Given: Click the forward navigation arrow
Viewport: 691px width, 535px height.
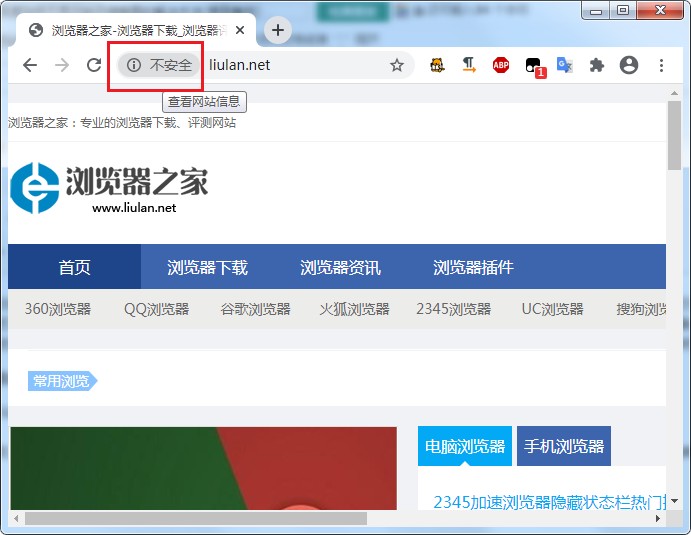Looking at the screenshot, I should pyautogui.click(x=62, y=65).
